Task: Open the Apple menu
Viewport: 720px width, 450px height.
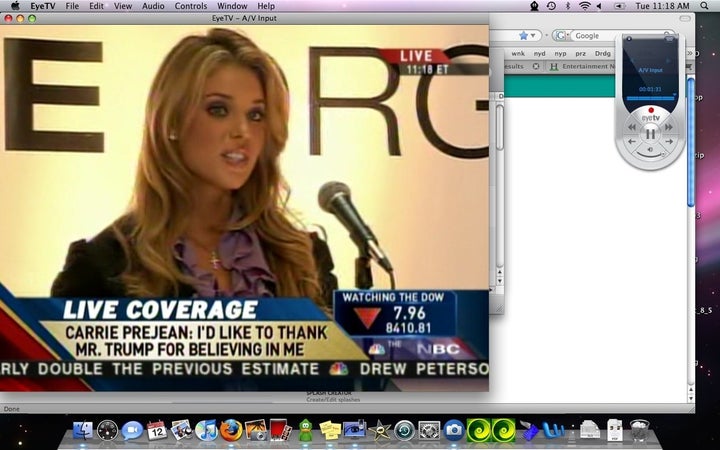Action: pyautogui.click(x=15, y=6)
